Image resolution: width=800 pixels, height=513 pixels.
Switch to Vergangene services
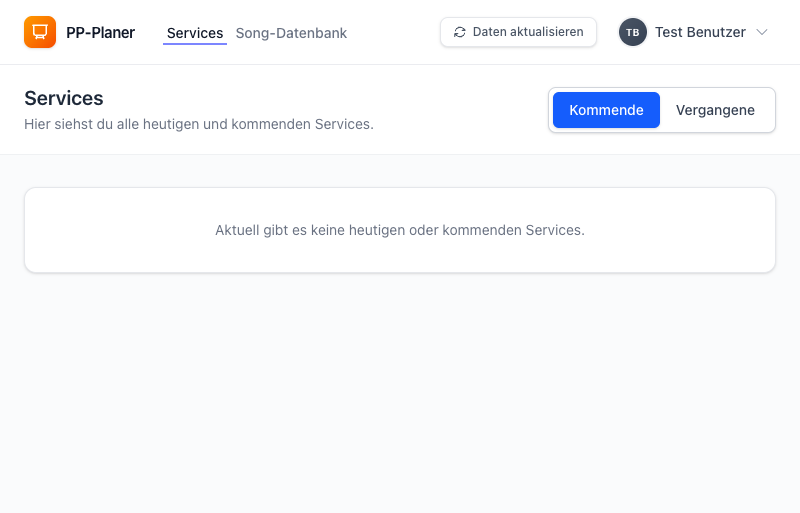[715, 110]
